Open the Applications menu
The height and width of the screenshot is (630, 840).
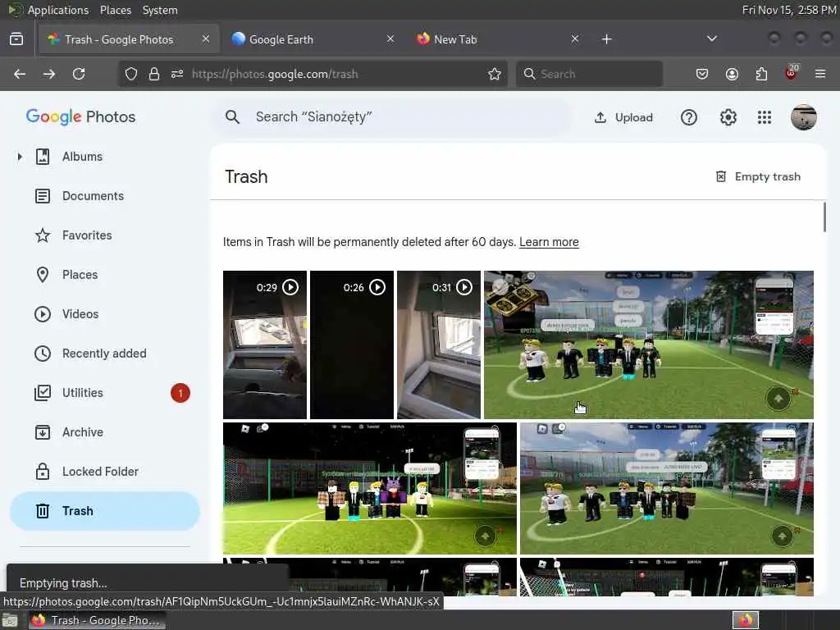[x=58, y=10]
